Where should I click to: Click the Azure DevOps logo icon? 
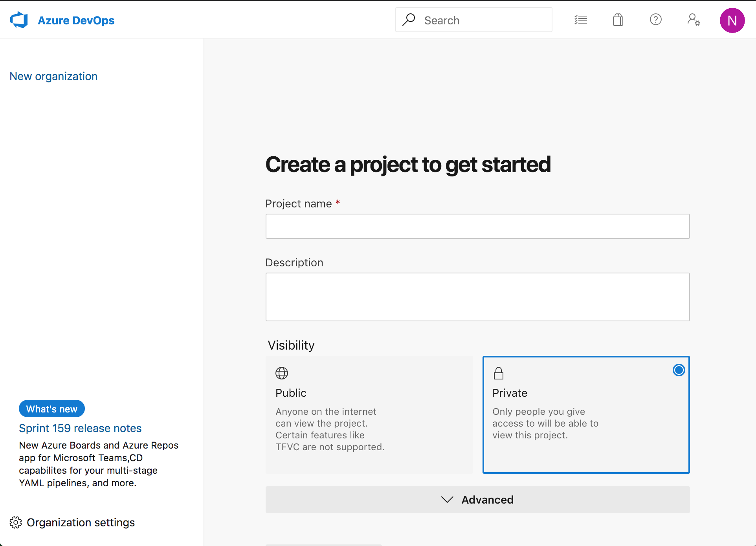19,20
